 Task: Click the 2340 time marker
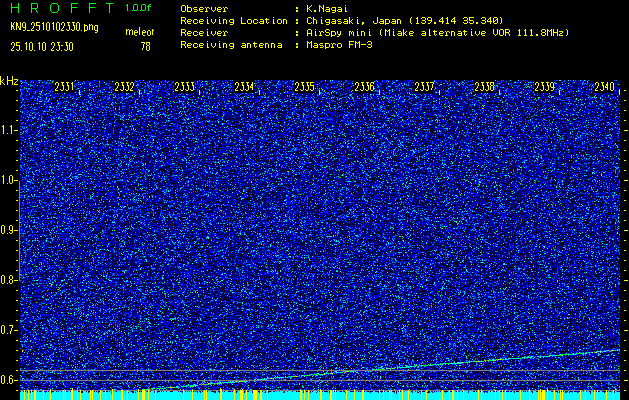(x=604, y=87)
